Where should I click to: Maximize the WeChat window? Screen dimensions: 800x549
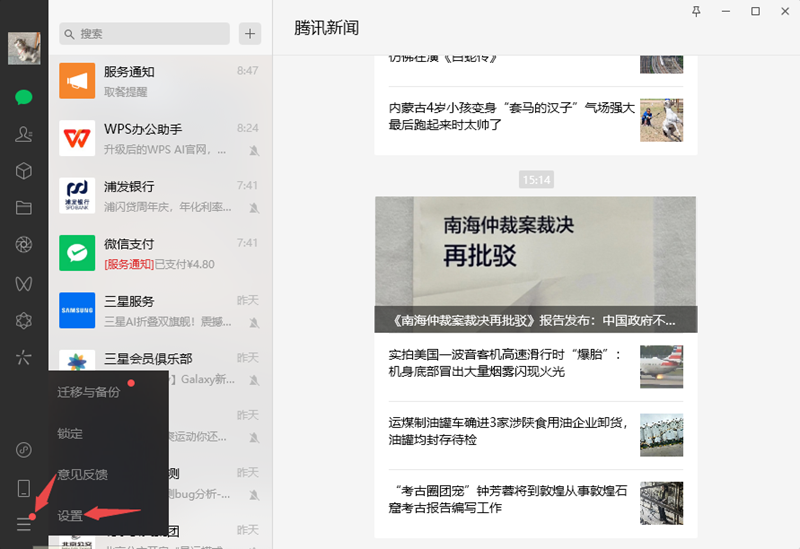click(x=755, y=11)
